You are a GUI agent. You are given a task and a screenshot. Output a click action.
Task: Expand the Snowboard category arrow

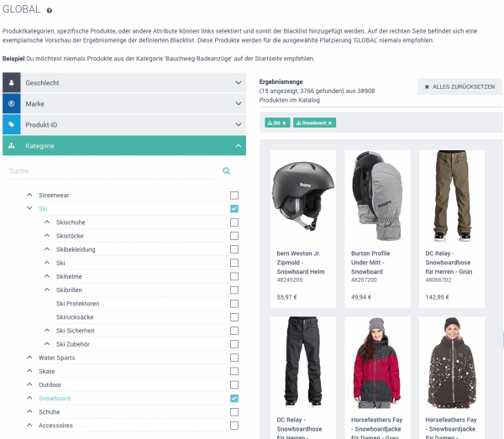tap(29, 398)
